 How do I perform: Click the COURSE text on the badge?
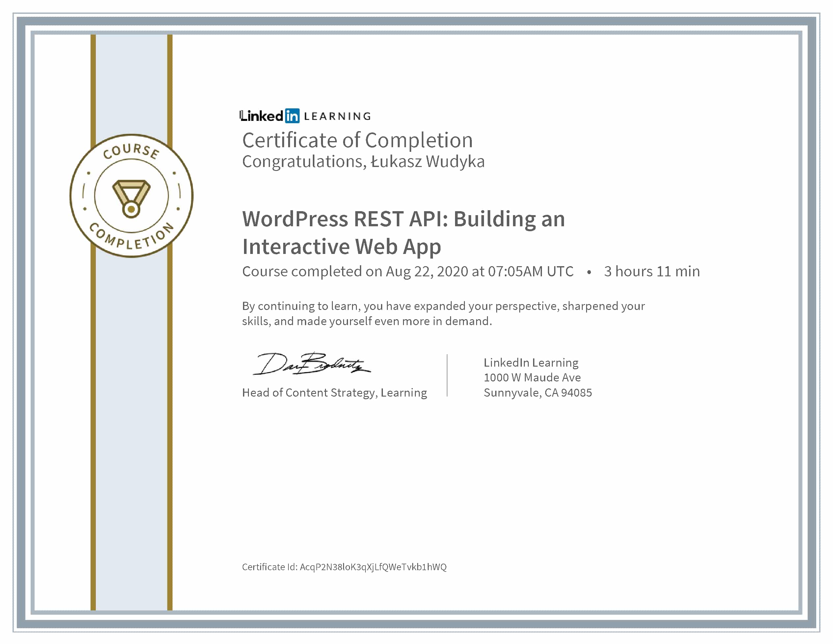pos(131,150)
